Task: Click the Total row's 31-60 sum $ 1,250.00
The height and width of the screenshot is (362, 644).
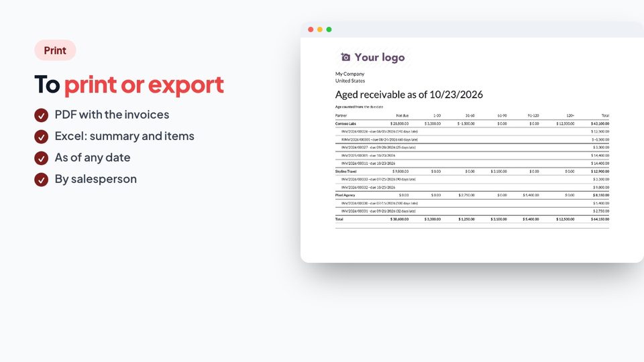Action: 467,220
